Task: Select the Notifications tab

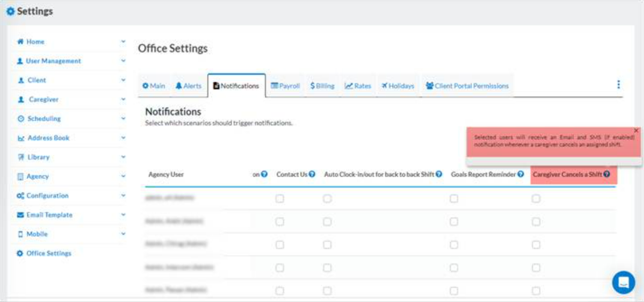Action: click(236, 86)
